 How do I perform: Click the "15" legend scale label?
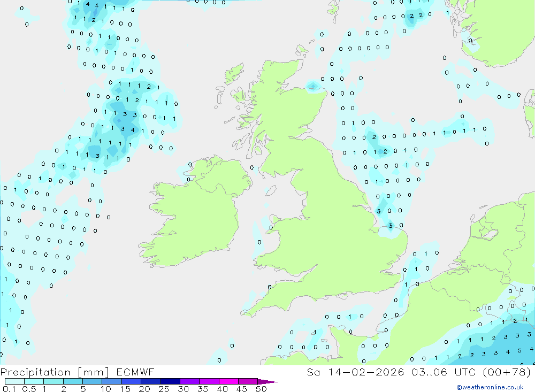click(x=125, y=389)
